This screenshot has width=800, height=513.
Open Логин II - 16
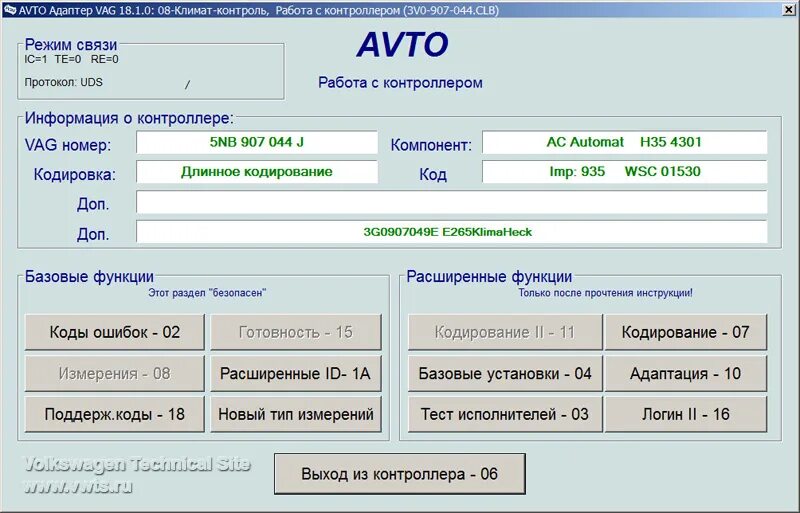click(686, 414)
